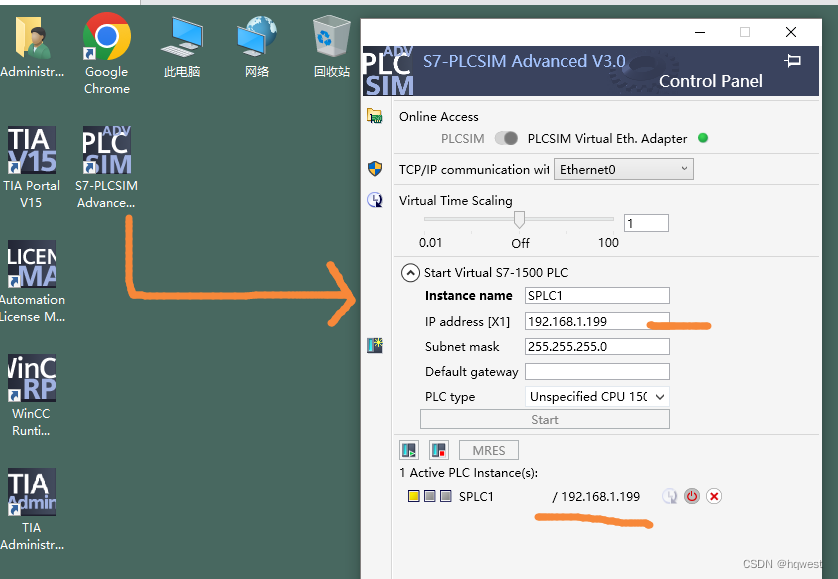Select the TIA Portal V15 shortcut
The image size is (838, 579).
coord(31,167)
